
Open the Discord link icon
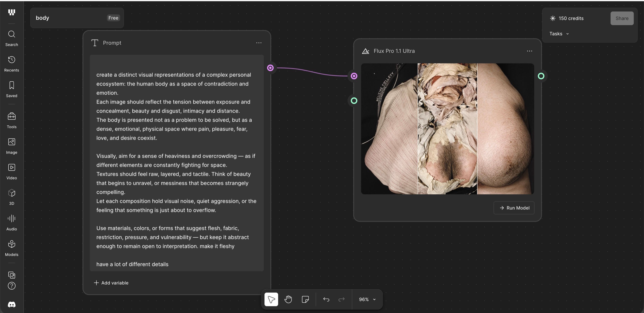12,304
